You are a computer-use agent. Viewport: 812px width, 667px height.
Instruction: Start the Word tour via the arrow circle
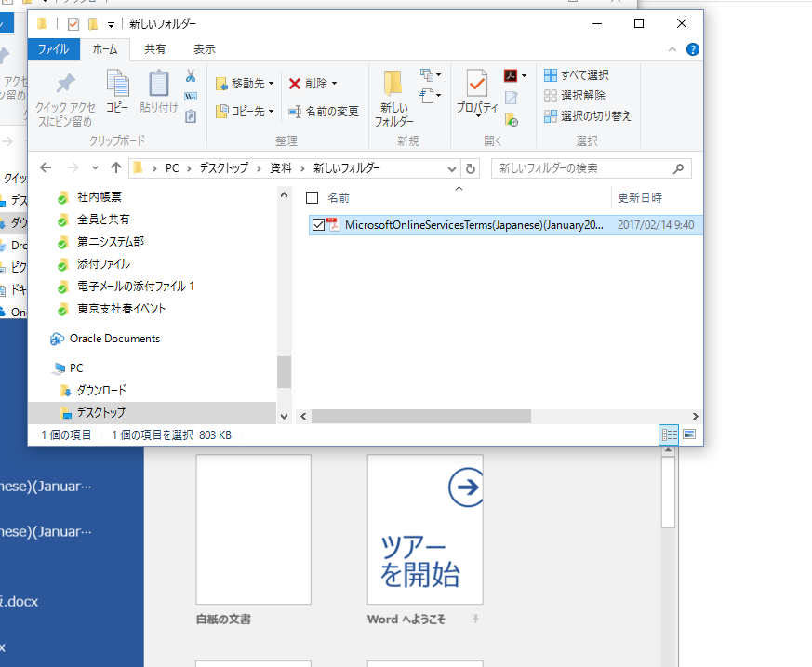pyautogui.click(x=467, y=487)
